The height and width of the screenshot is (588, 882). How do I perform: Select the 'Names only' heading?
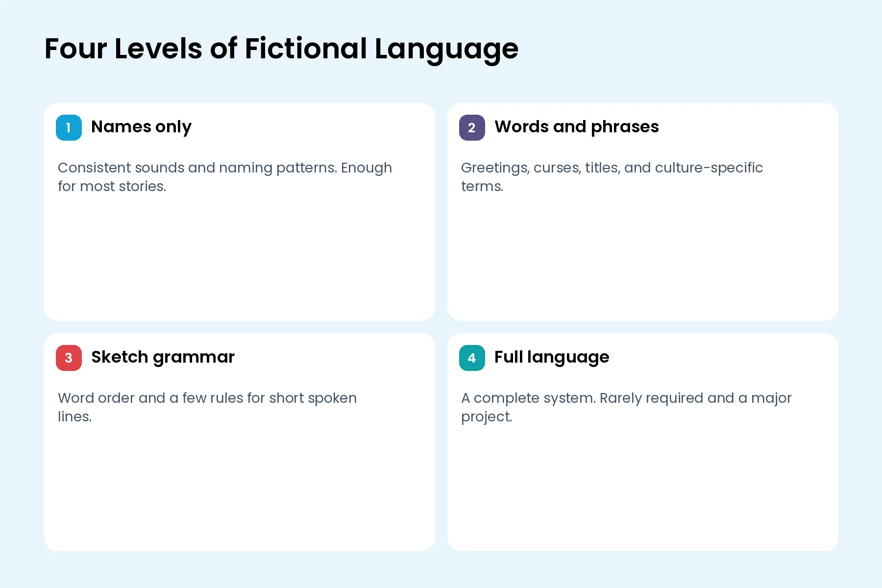pyautogui.click(x=141, y=127)
